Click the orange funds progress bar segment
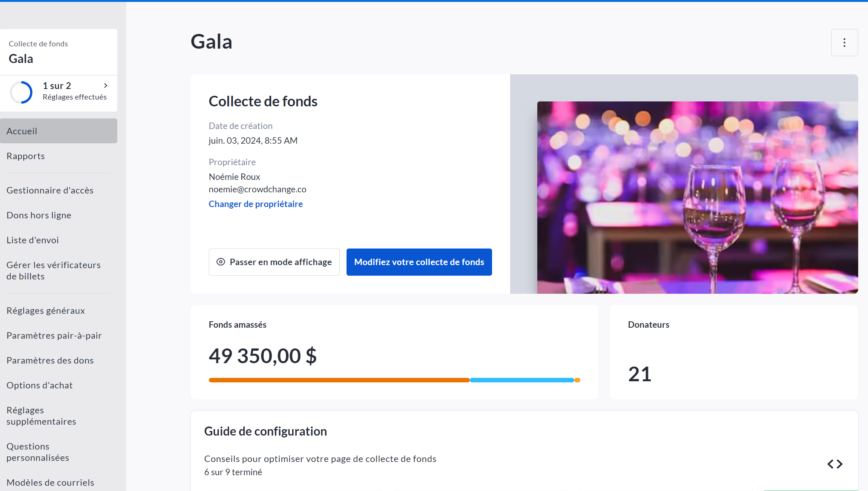The height and width of the screenshot is (491, 868). click(x=339, y=380)
